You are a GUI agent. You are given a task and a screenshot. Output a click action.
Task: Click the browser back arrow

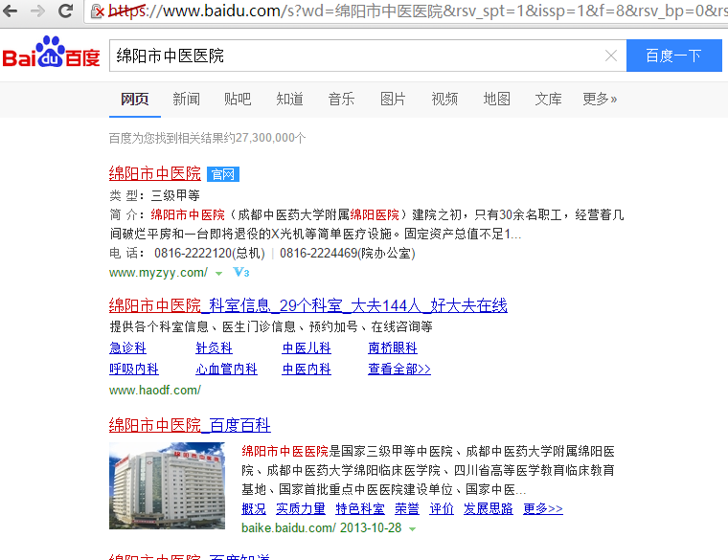coord(11,11)
